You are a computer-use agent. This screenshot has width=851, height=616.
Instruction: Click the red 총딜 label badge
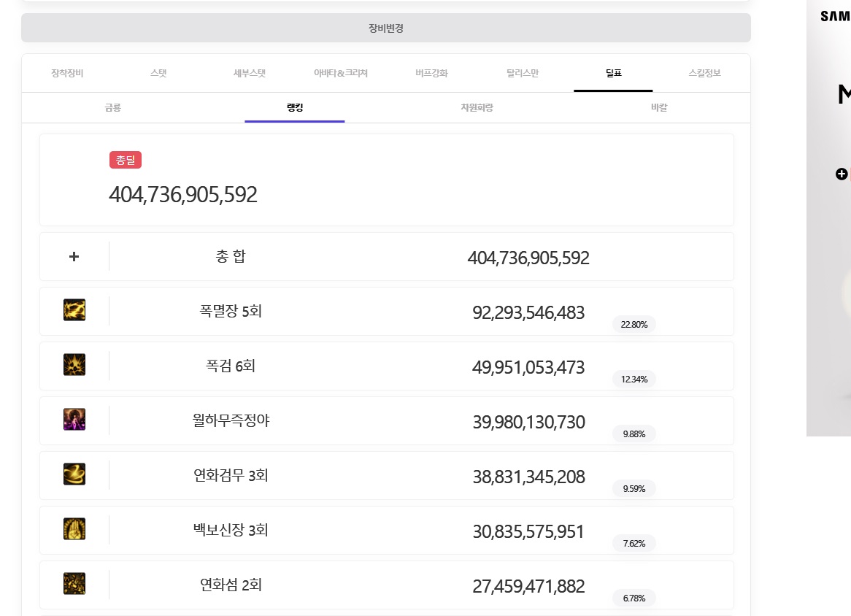[x=126, y=160]
